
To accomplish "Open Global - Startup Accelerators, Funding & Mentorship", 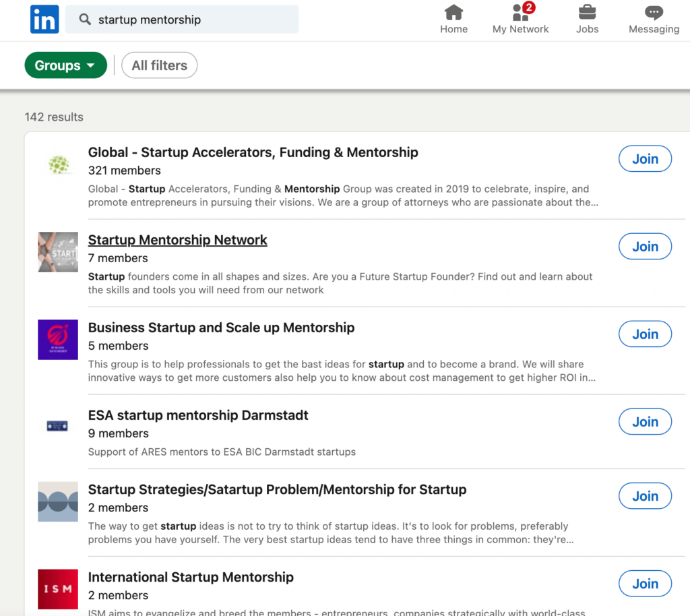I will click(x=253, y=152).
